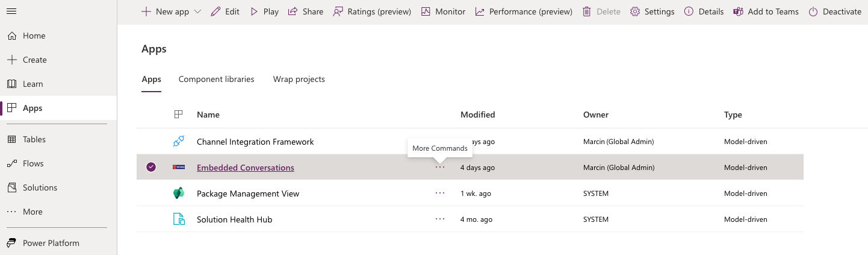
Task: Switch to the Wrap projects tab
Action: pyautogui.click(x=299, y=79)
